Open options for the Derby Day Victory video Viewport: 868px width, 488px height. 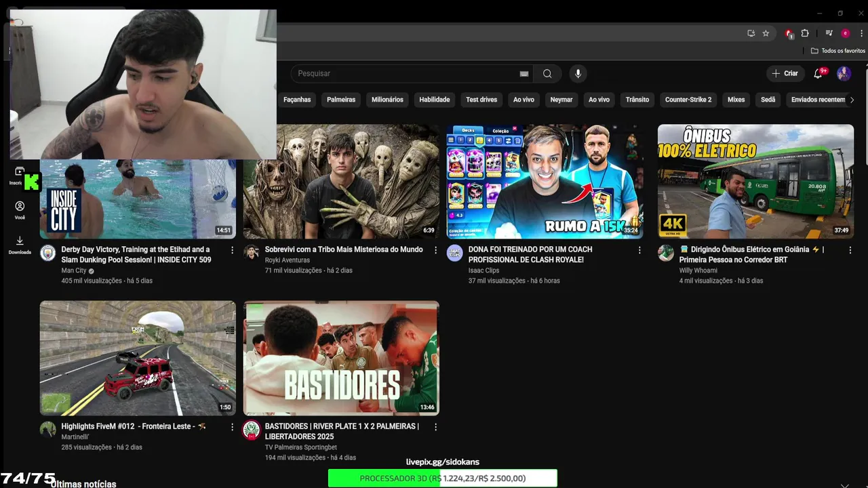point(232,250)
